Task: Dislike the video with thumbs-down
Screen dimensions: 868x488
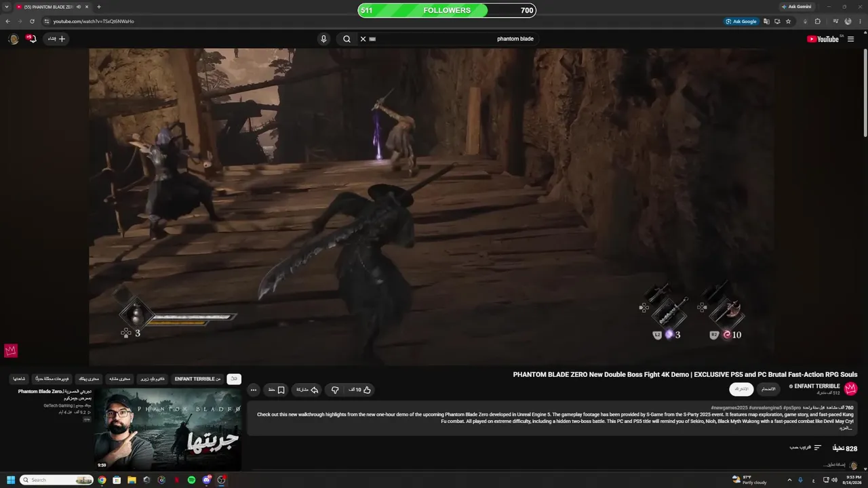Action: (335, 390)
